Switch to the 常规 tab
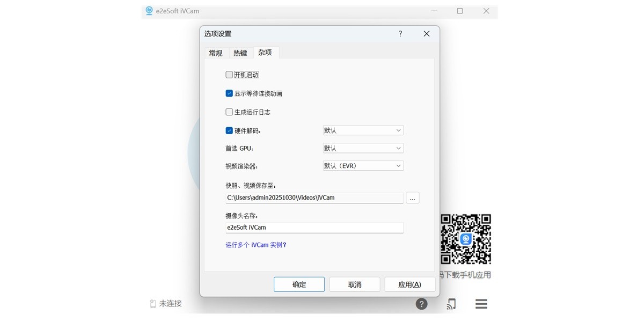 coord(216,53)
